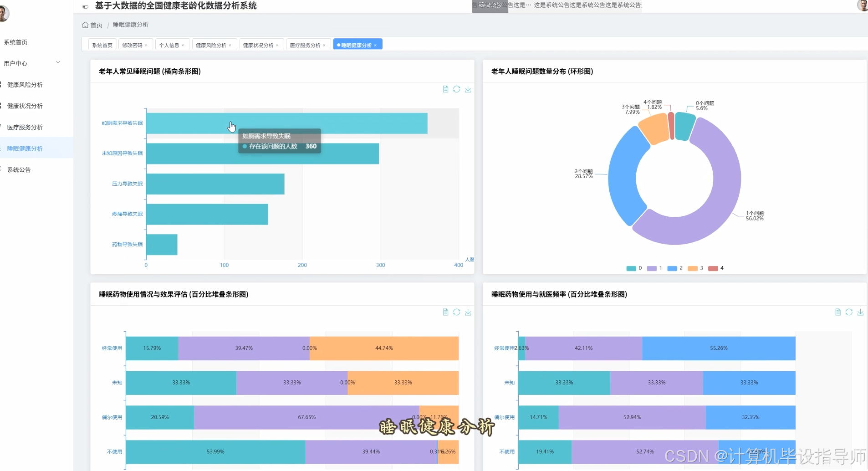Open 系统公告 from the sidebar
This screenshot has width=868, height=471.
point(19,169)
